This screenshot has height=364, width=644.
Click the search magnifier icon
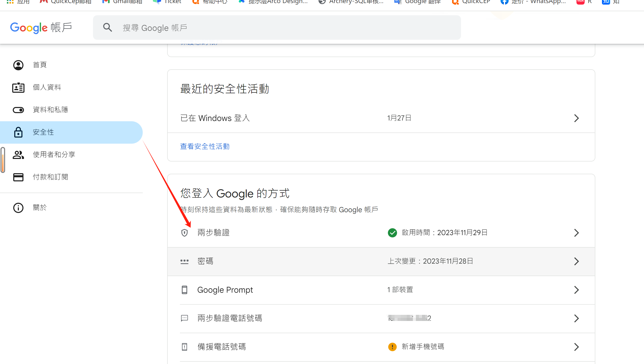(x=108, y=28)
